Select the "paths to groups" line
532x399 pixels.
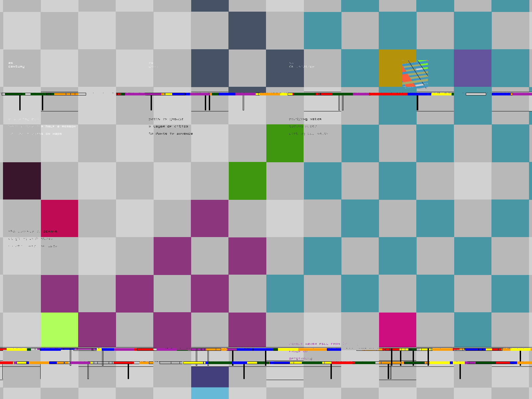pyautogui.click(x=166, y=119)
